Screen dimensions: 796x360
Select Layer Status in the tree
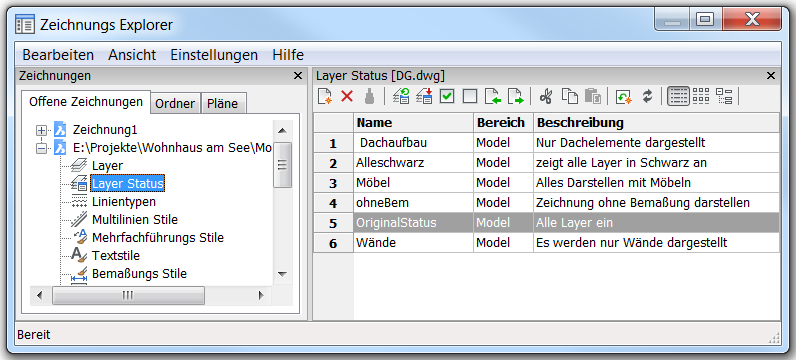[128, 183]
